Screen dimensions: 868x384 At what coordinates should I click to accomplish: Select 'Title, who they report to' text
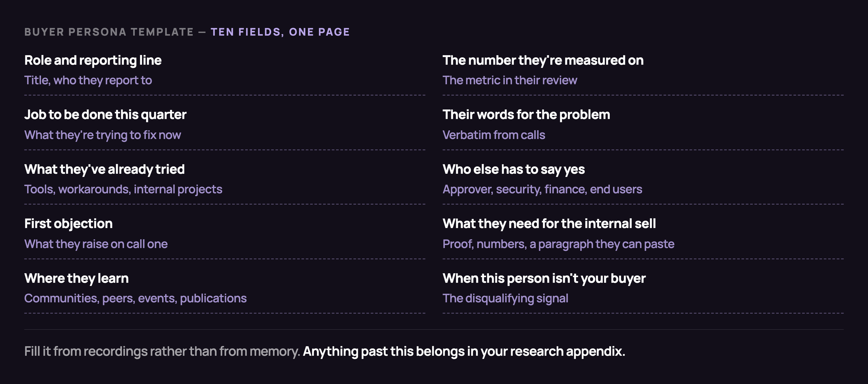click(x=88, y=81)
